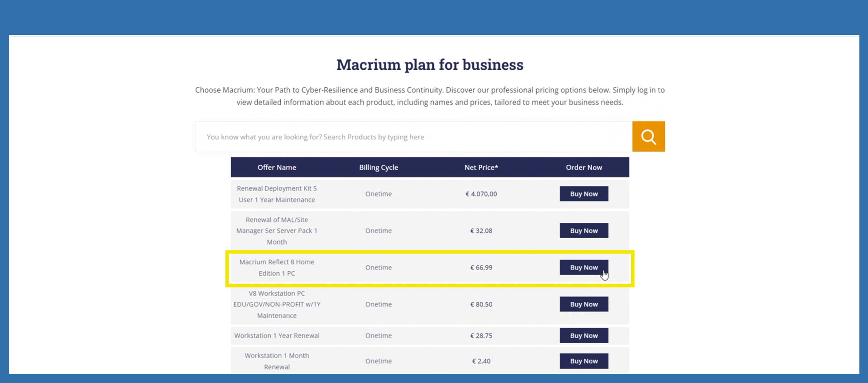Select Macrium Reflect 8 Home Edition name
This screenshot has width=868, height=383.
click(x=277, y=268)
